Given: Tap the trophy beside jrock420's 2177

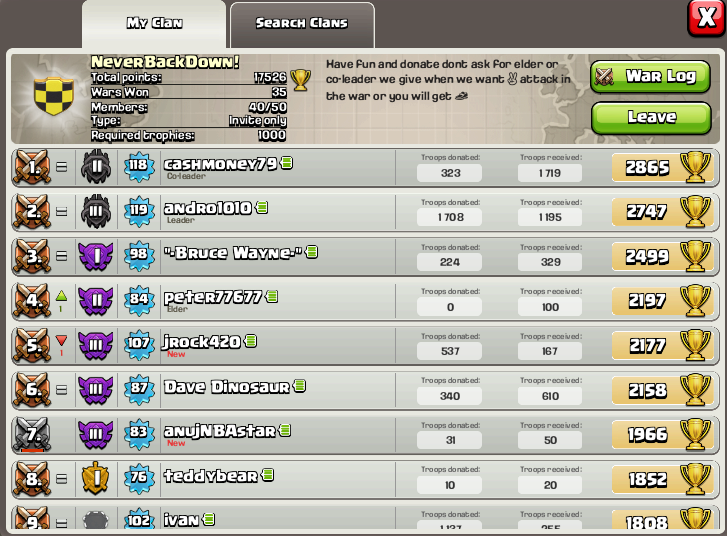Looking at the screenshot, I should point(695,345).
